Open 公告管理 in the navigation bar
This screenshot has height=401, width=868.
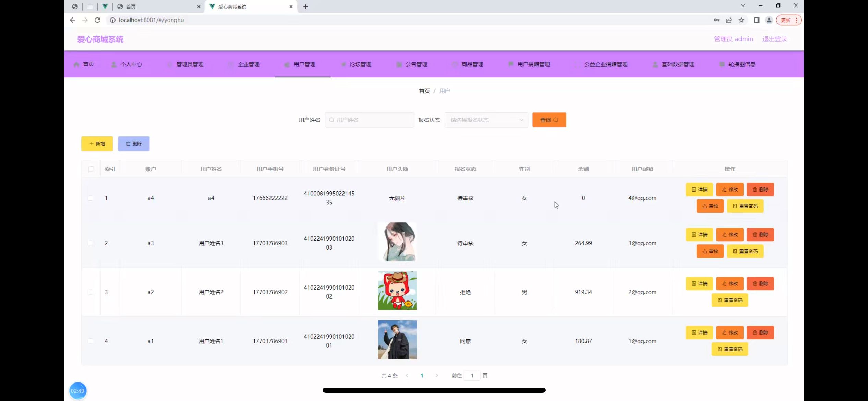pyautogui.click(x=412, y=64)
